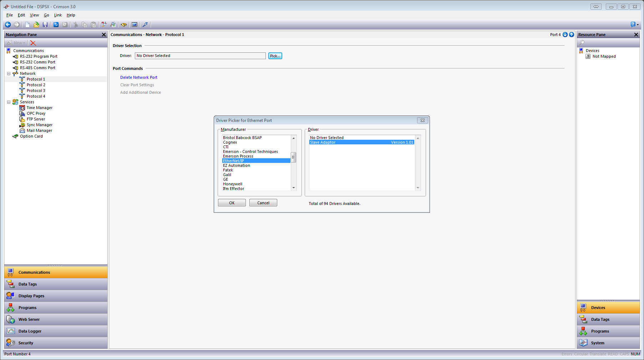Click the Undo icon in the toolbar

coord(56,25)
